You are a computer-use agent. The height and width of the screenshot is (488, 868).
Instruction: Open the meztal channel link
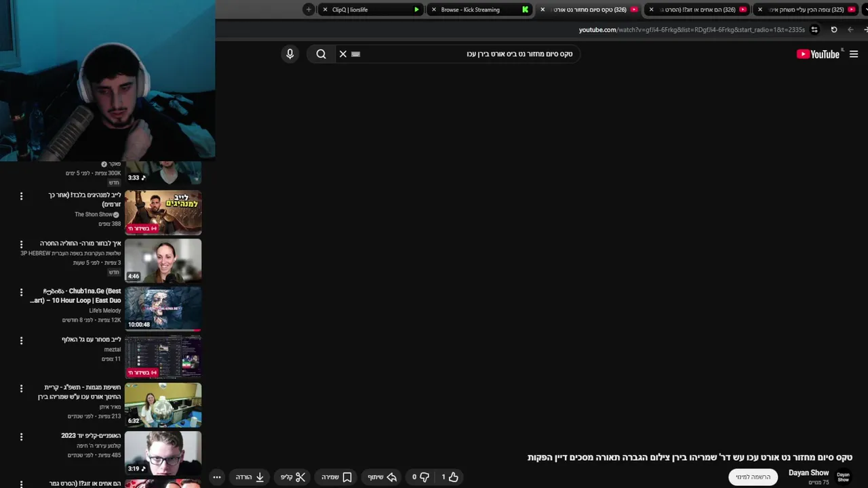click(113, 350)
